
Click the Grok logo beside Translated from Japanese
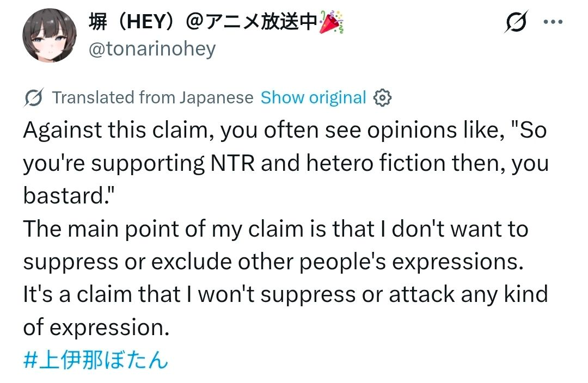point(34,98)
